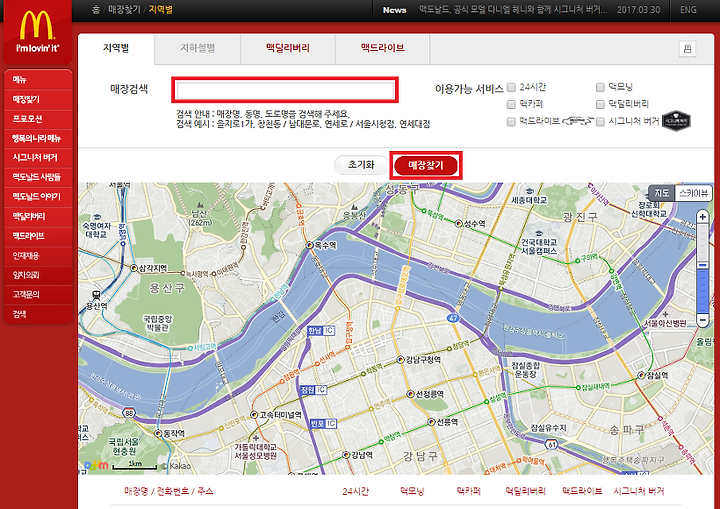Screen dimensions: 720x509
Task: Click 동작역 station marker
Action: (158, 433)
